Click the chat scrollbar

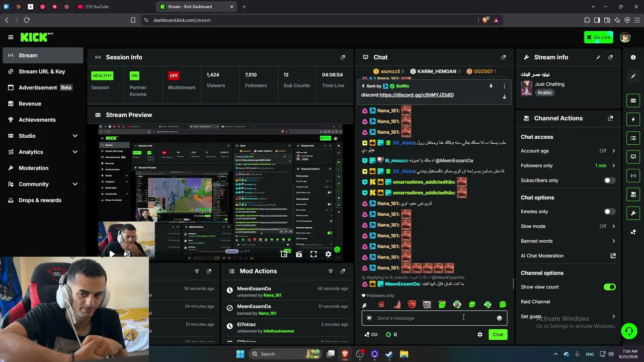(x=513, y=284)
